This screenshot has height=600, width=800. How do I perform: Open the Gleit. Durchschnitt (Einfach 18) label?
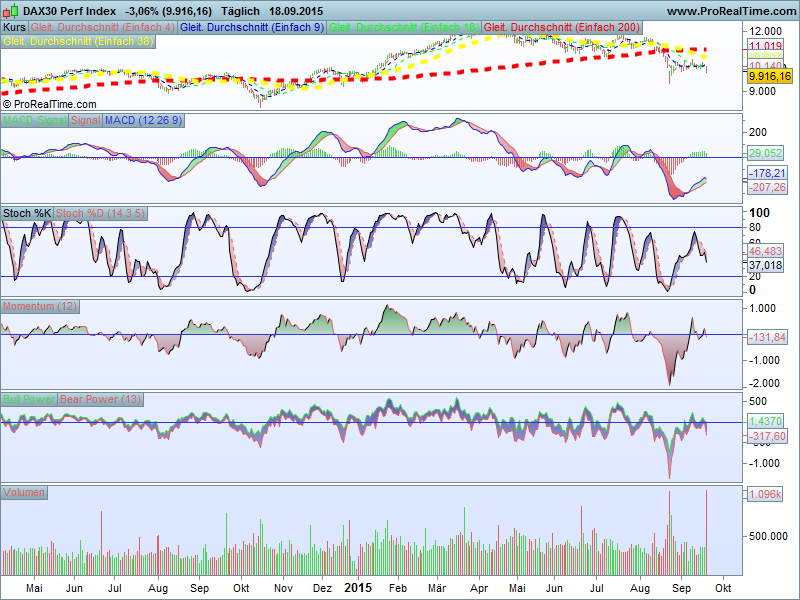click(404, 27)
